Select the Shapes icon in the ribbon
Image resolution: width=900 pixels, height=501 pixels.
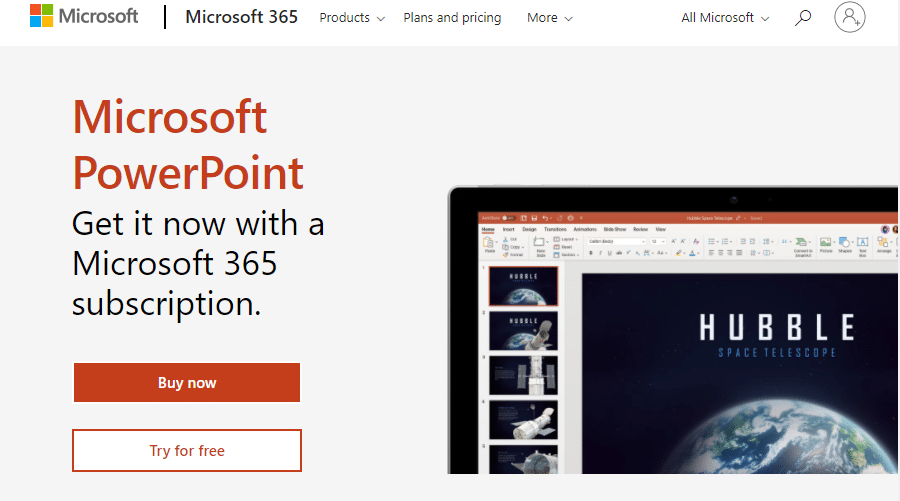pos(845,244)
